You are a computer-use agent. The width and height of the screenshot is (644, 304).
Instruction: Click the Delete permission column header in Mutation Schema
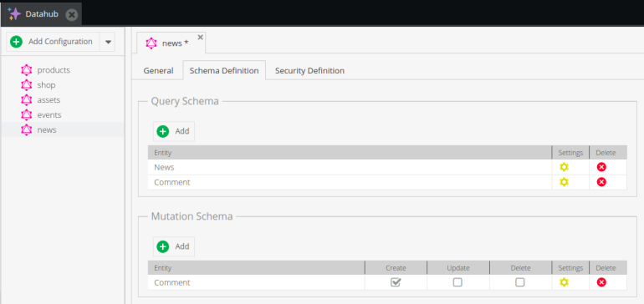point(521,268)
